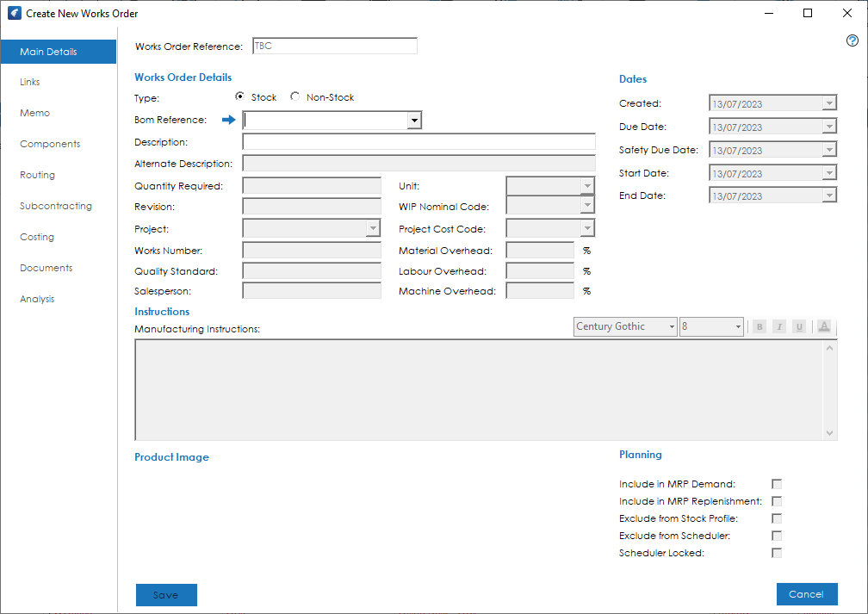Image resolution: width=868 pixels, height=614 pixels.
Task: Expand the Bom Reference dropdown
Action: coord(414,121)
